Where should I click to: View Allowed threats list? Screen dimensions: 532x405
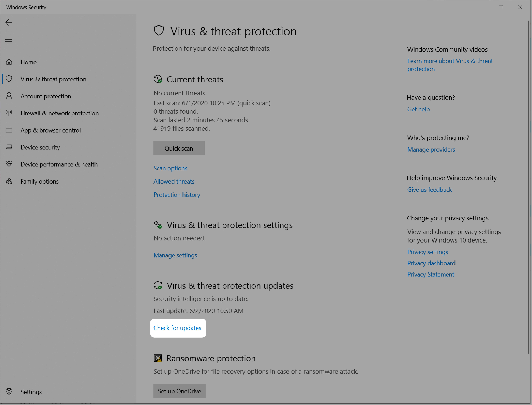coord(174,181)
